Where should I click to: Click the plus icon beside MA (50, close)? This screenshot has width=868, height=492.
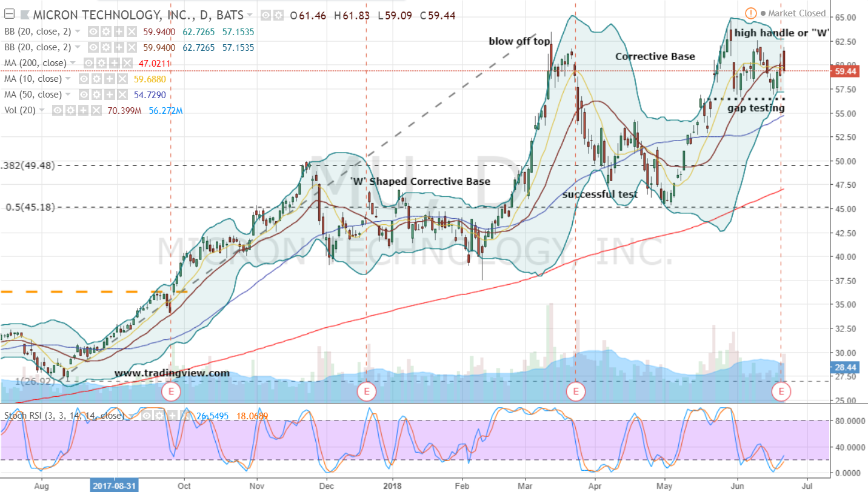point(111,95)
